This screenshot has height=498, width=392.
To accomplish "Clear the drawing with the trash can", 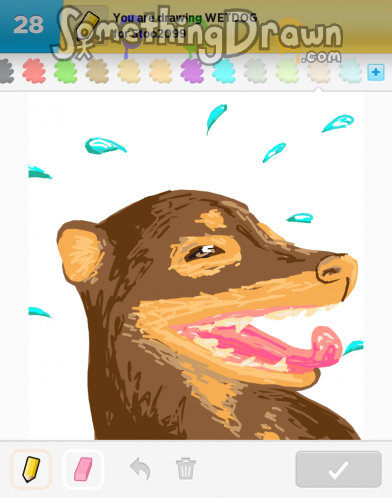I will 186,469.
